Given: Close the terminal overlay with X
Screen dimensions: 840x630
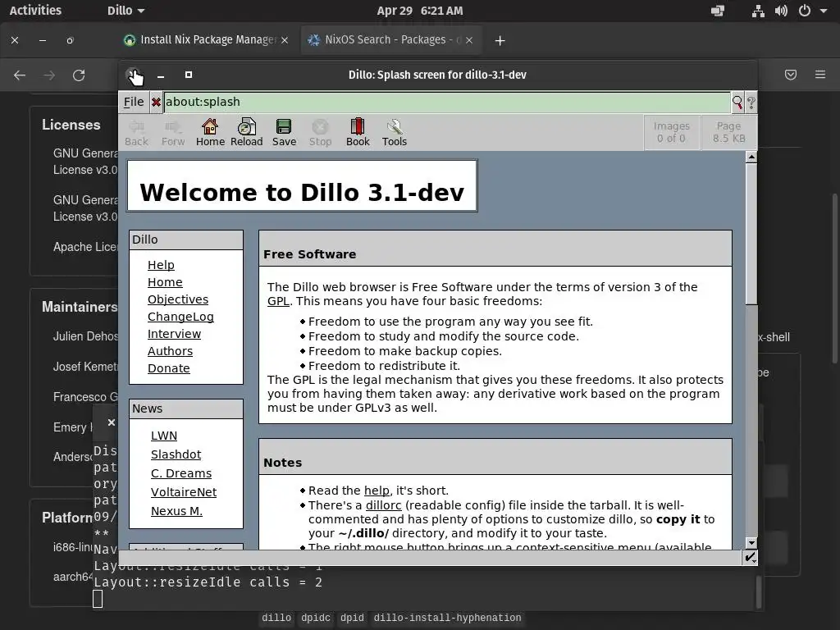Looking at the screenshot, I should pyautogui.click(x=112, y=422).
